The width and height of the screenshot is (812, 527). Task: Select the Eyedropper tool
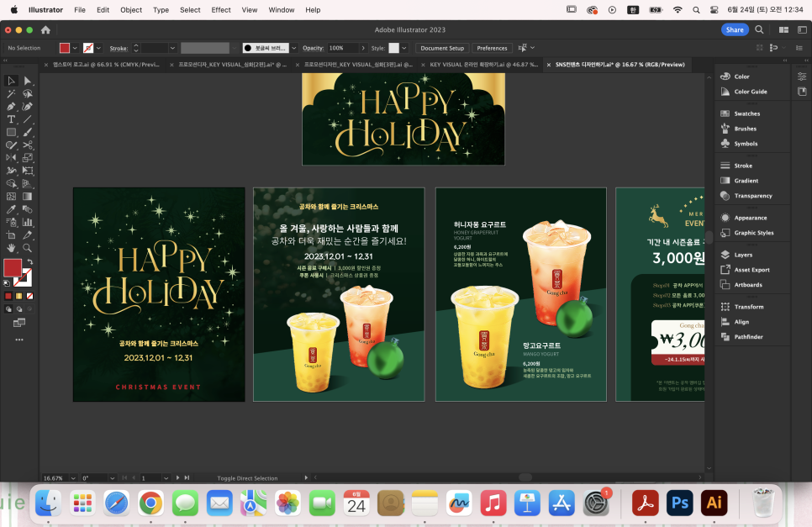click(x=11, y=209)
